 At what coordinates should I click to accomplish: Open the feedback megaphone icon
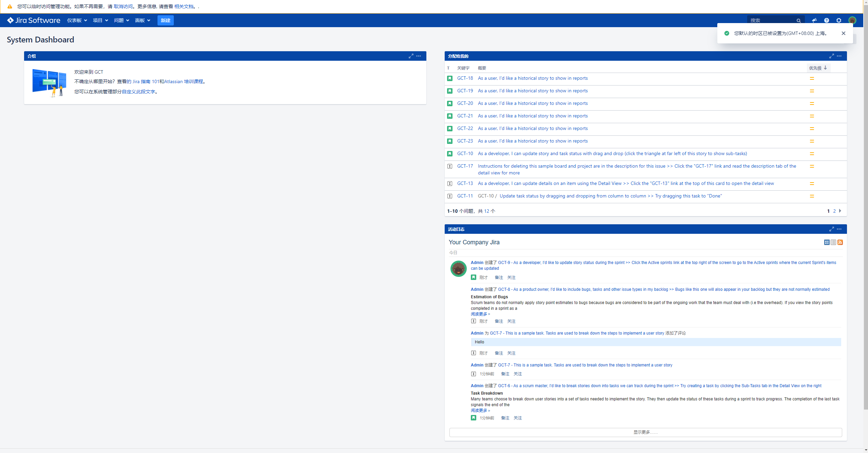[814, 20]
